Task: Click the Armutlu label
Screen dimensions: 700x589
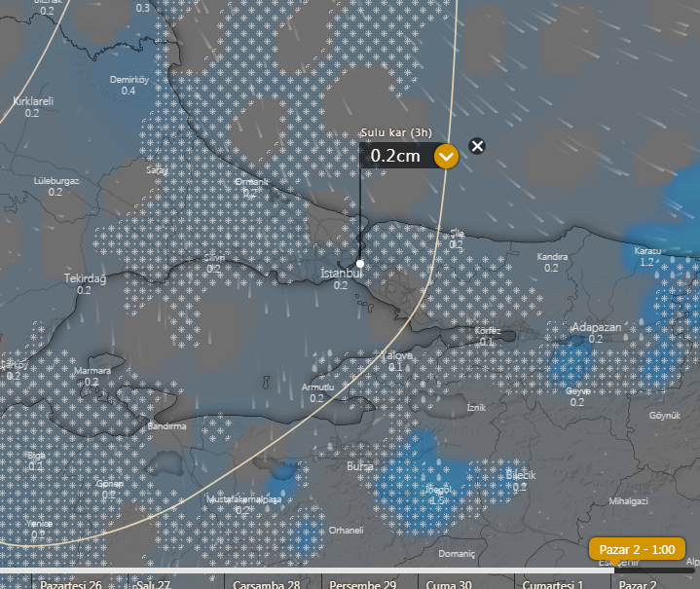Action: [317, 387]
